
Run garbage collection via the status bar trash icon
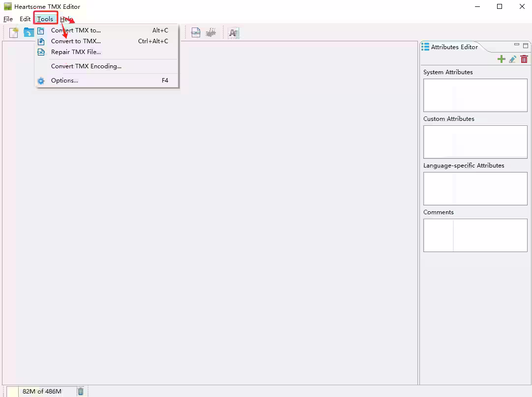pyautogui.click(x=81, y=391)
